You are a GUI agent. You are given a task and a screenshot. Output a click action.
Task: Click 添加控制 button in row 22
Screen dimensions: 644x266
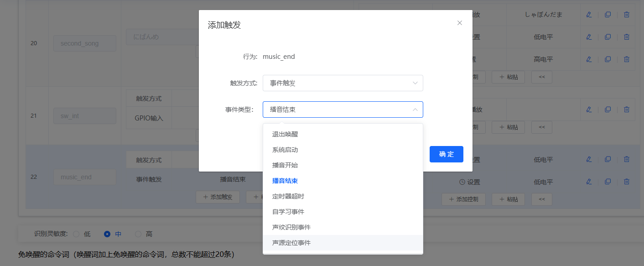click(x=463, y=199)
